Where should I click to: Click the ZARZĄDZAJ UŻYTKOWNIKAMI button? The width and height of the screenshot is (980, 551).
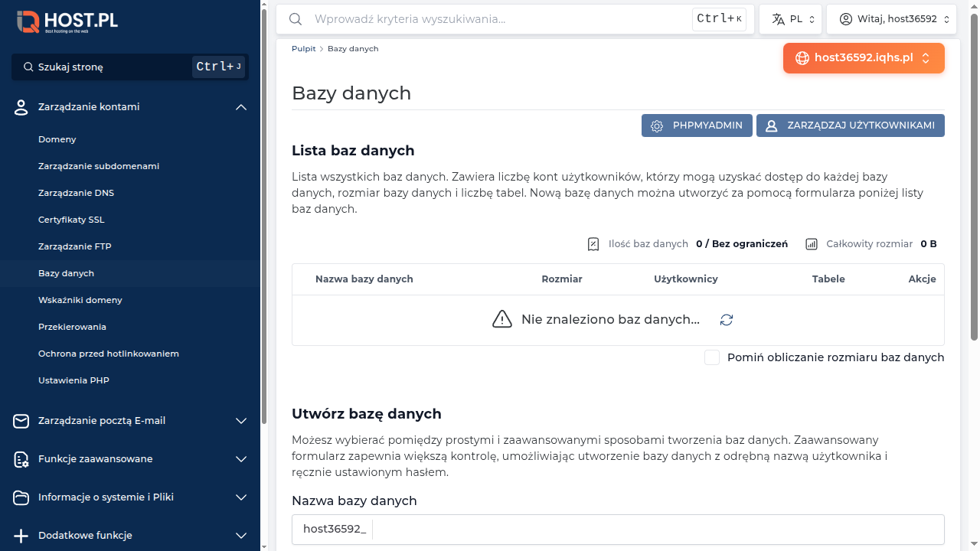click(x=851, y=126)
